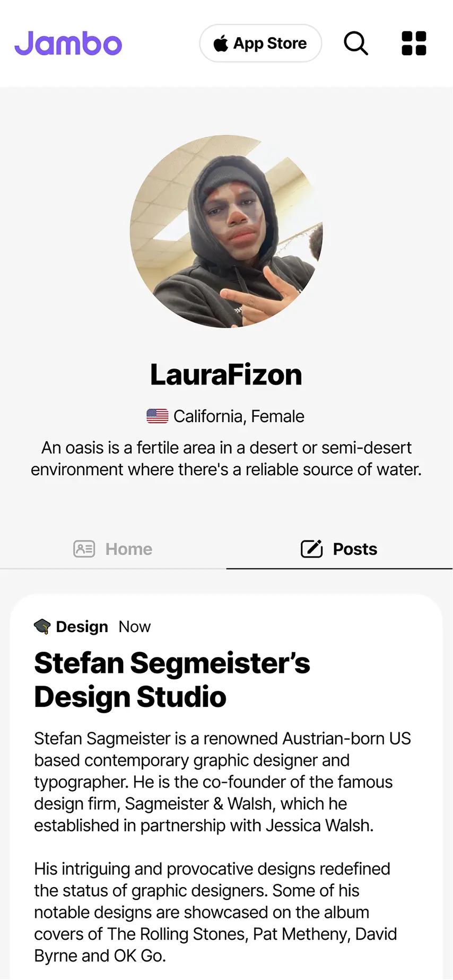Viewport: 453px width, 980px height.
Task: Click the Apple logo in App Store button
Action: click(221, 43)
